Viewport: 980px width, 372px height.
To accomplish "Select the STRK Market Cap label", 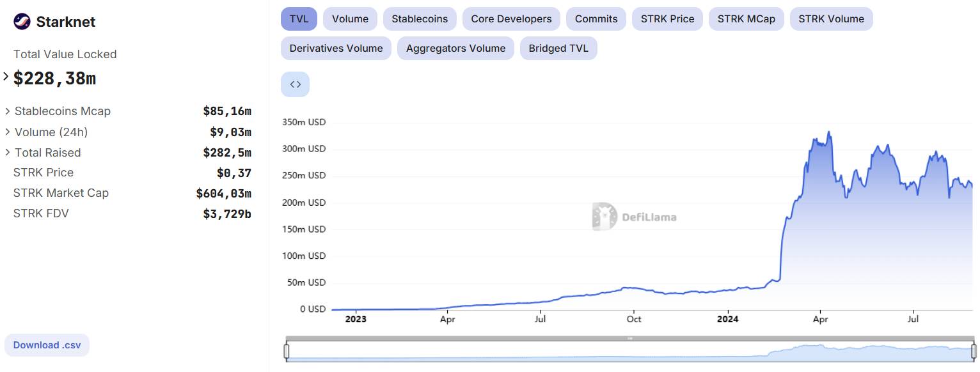I will [x=61, y=193].
